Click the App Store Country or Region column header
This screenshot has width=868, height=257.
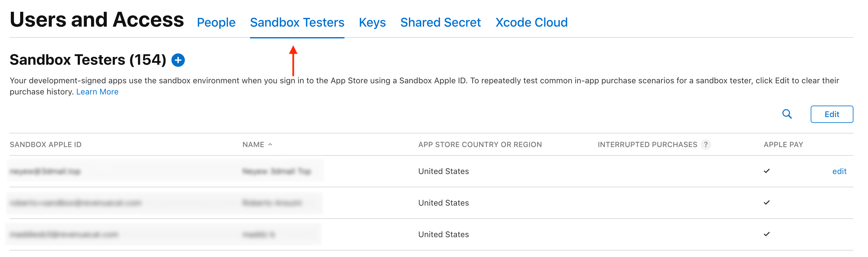point(480,144)
